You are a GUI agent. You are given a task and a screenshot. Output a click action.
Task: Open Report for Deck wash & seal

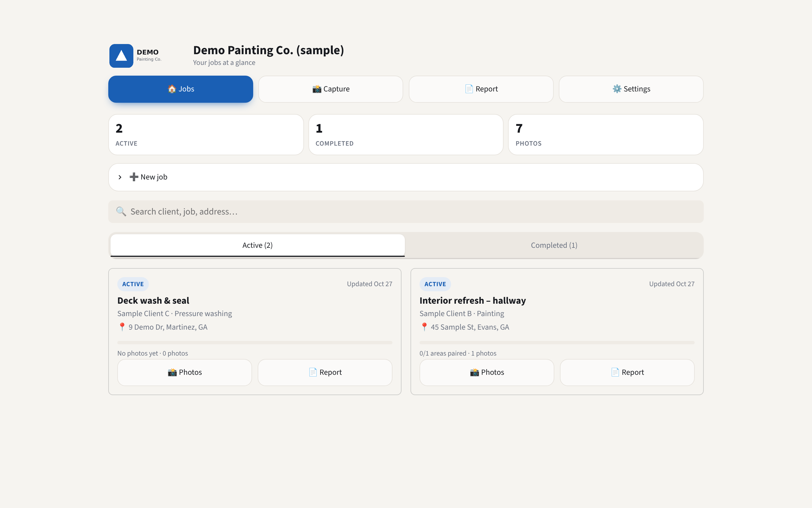pos(325,372)
